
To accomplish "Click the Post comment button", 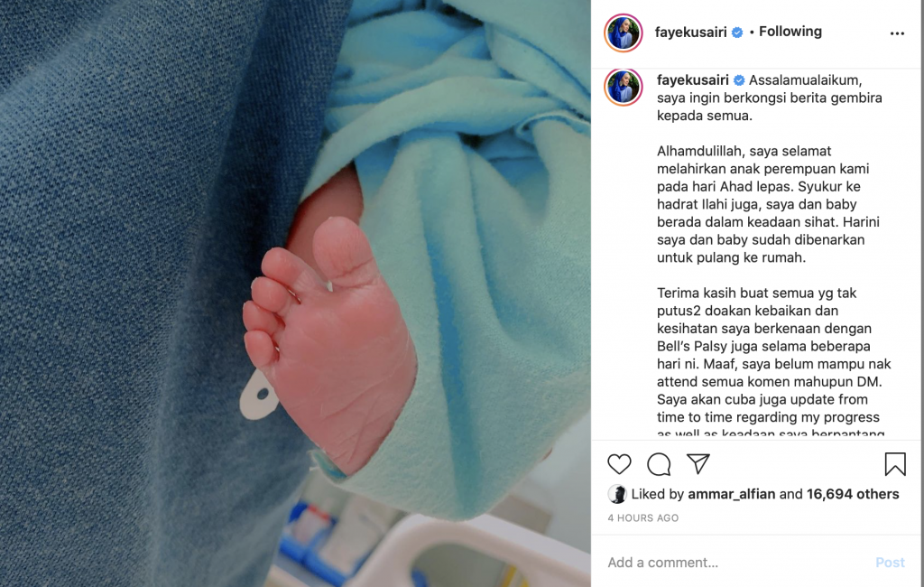I will click(890, 563).
